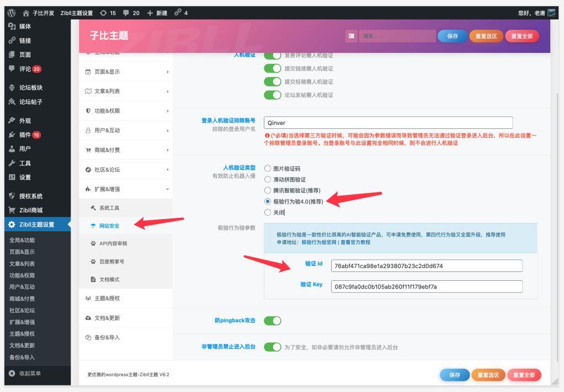Click the 论坛板块 forum icon
This screenshot has height=392, width=564.
(x=12, y=88)
